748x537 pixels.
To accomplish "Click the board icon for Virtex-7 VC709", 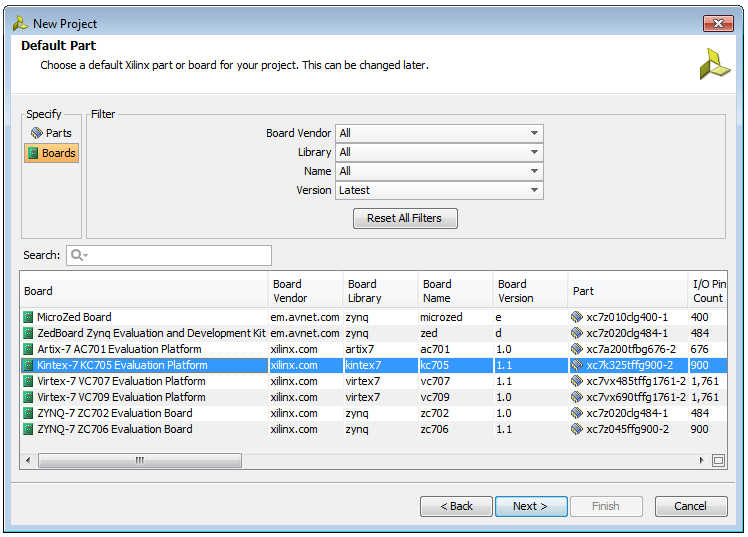I will (x=29, y=397).
